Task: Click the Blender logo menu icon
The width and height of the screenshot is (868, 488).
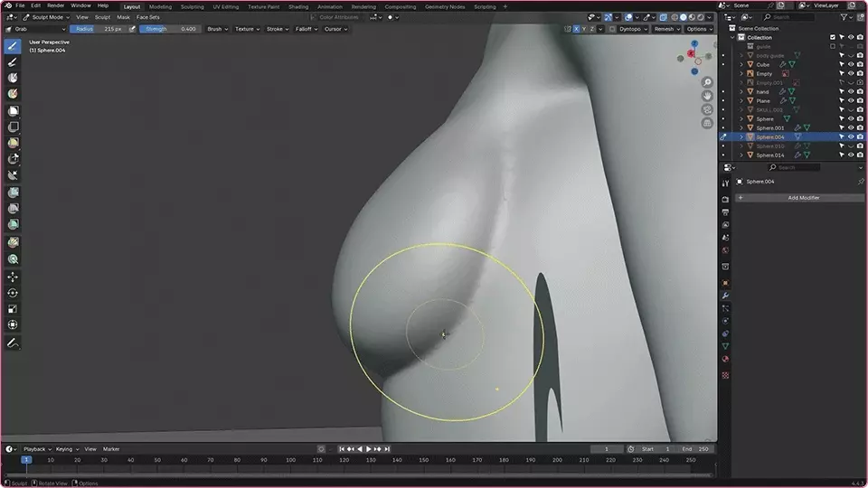Action: tap(8, 5)
